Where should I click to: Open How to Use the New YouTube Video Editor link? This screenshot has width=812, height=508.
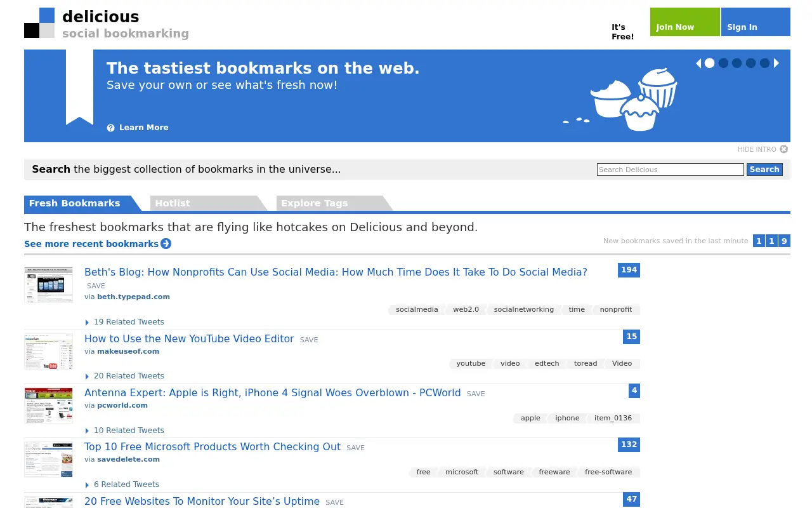pos(189,339)
